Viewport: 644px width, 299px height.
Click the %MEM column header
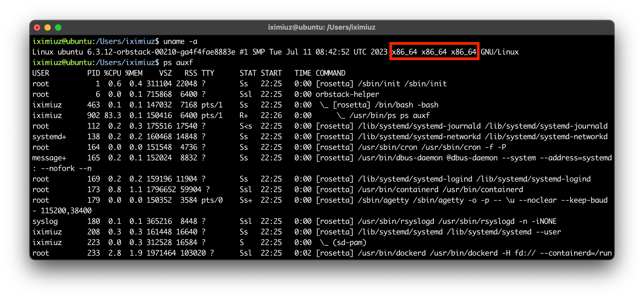(134, 73)
